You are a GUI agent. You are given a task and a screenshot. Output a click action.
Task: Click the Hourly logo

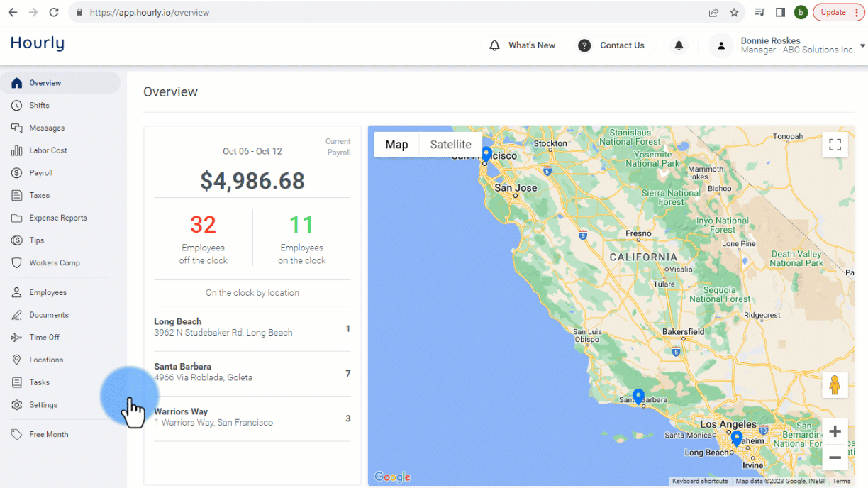click(x=38, y=43)
